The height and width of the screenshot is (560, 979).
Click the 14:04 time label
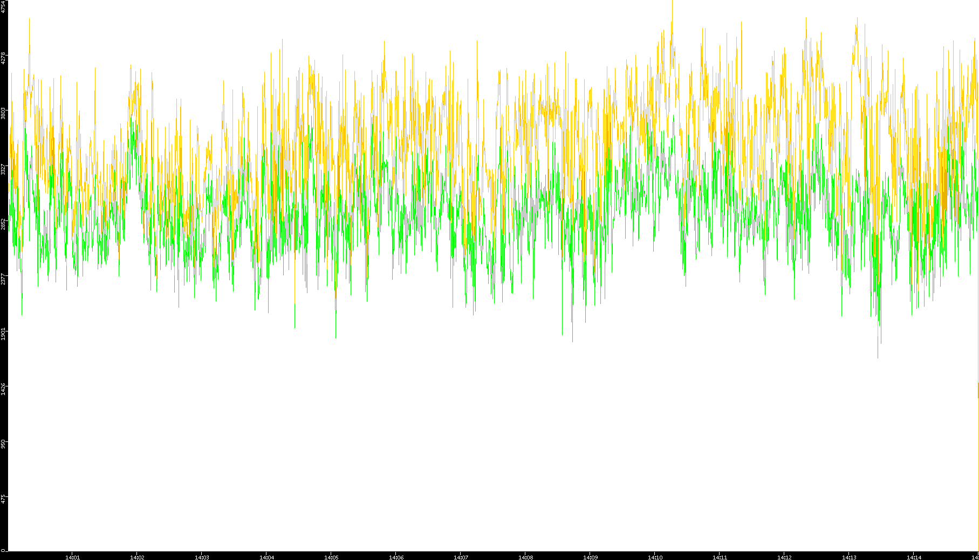266,557
